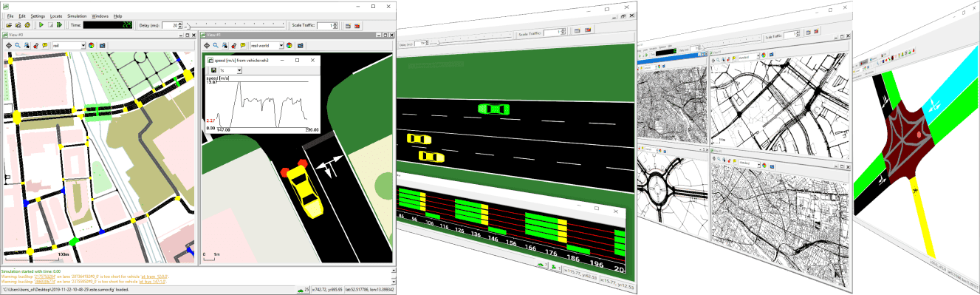Image resolution: width=980 pixels, height=295 pixels.
Task: Click the Delay (ms) value field
Action: (171, 25)
